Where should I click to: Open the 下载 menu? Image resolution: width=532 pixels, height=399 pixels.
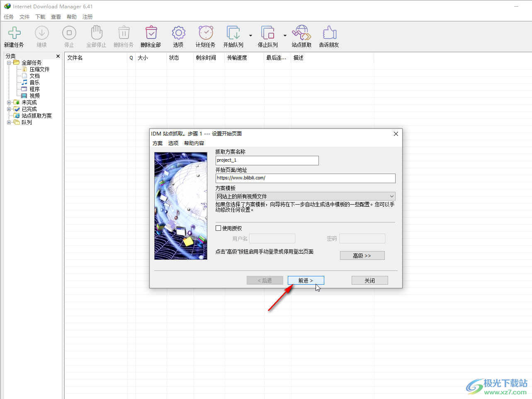click(40, 17)
